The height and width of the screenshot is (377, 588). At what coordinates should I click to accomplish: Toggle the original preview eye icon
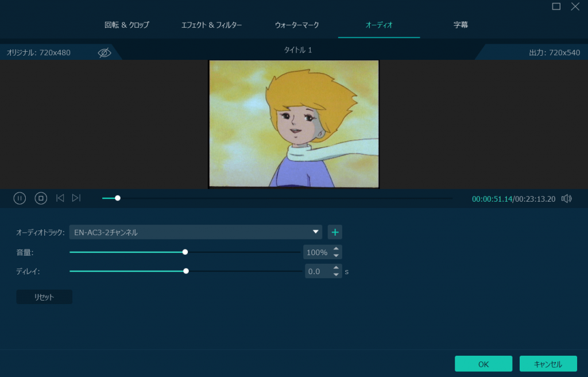point(105,52)
